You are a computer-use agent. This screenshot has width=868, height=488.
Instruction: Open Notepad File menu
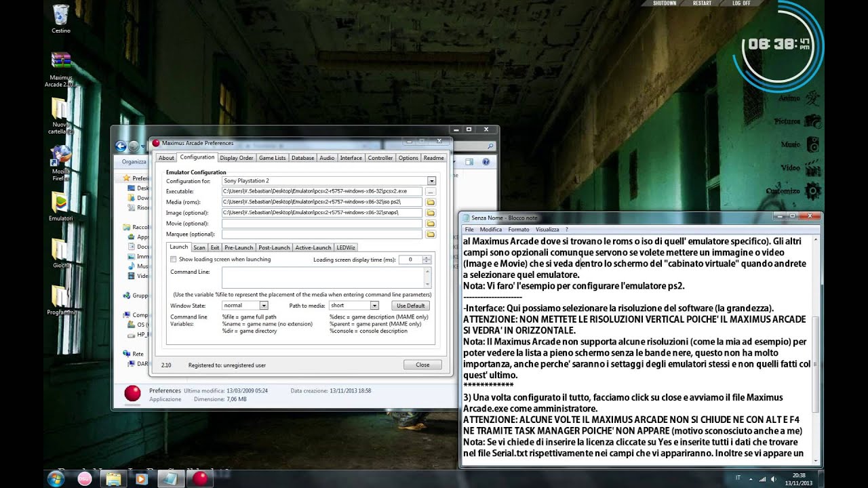469,230
